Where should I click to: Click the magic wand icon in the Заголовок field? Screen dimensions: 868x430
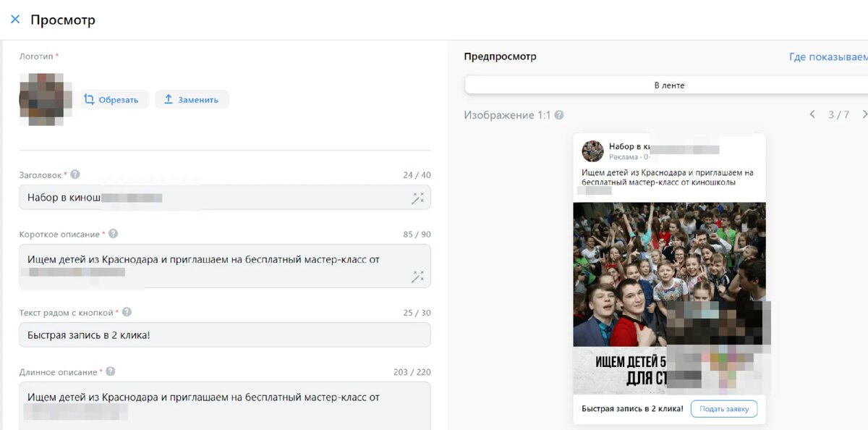click(417, 198)
